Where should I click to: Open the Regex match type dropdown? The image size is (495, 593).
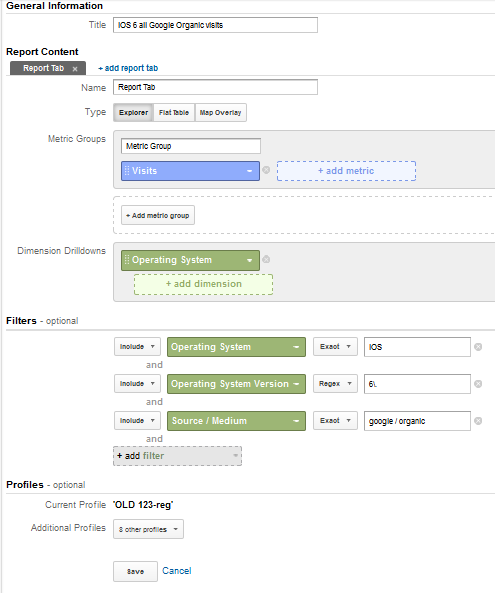[335, 384]
